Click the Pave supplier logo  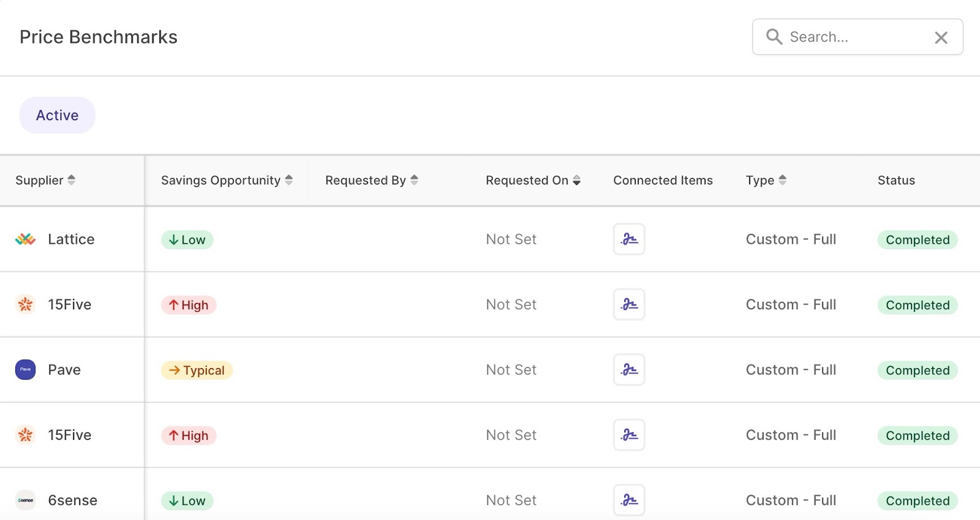[25, 369]
